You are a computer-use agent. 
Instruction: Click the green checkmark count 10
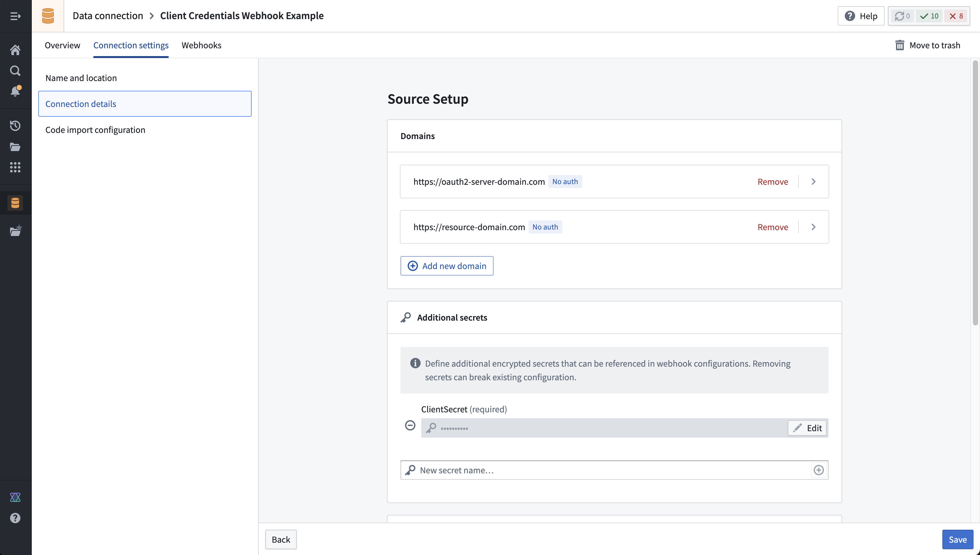coord(929,16)
